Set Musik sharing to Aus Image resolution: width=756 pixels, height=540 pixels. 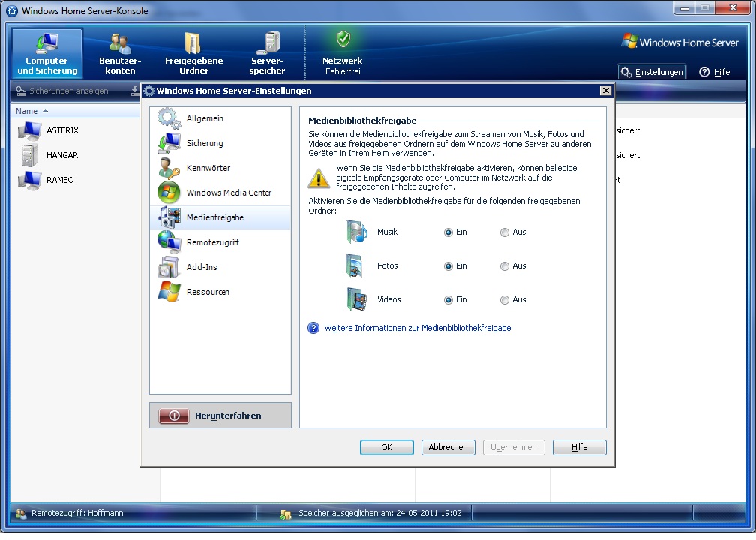(x=504, y=232)
